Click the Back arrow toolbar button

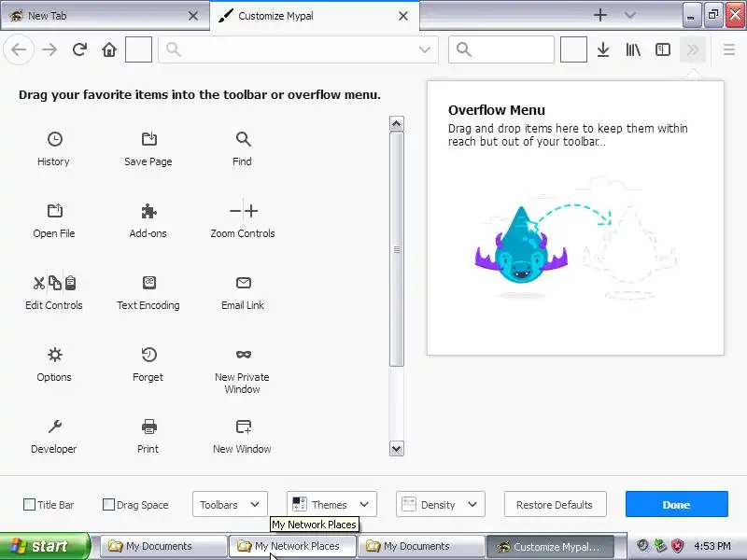point(19,49)
